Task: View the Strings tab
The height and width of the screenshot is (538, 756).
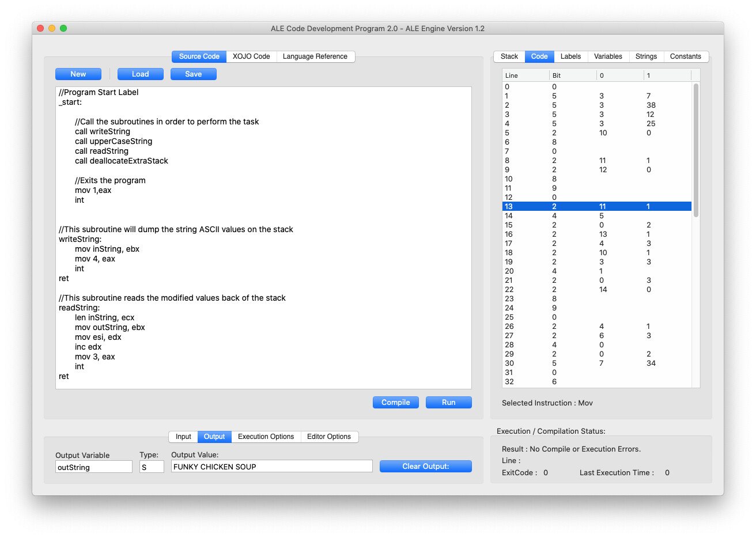Action: pyautogui.click(x=646, y=56)
